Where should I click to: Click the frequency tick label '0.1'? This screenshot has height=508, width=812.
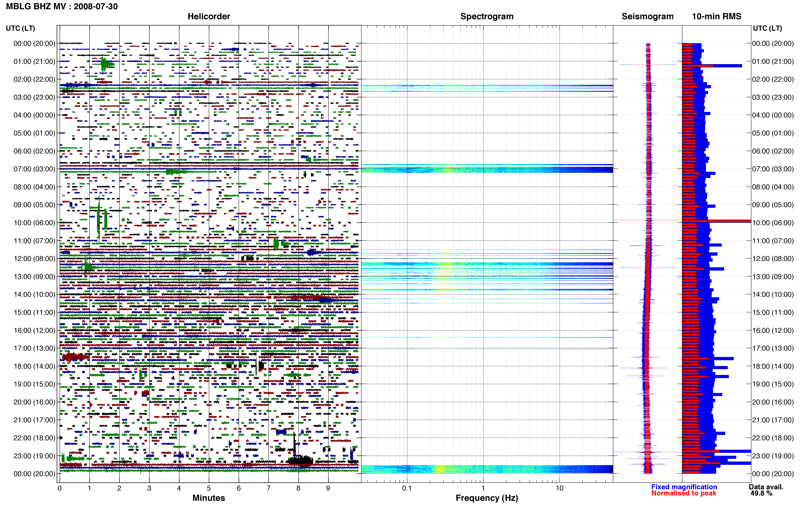pyautogui.click(x=407, y=488)
